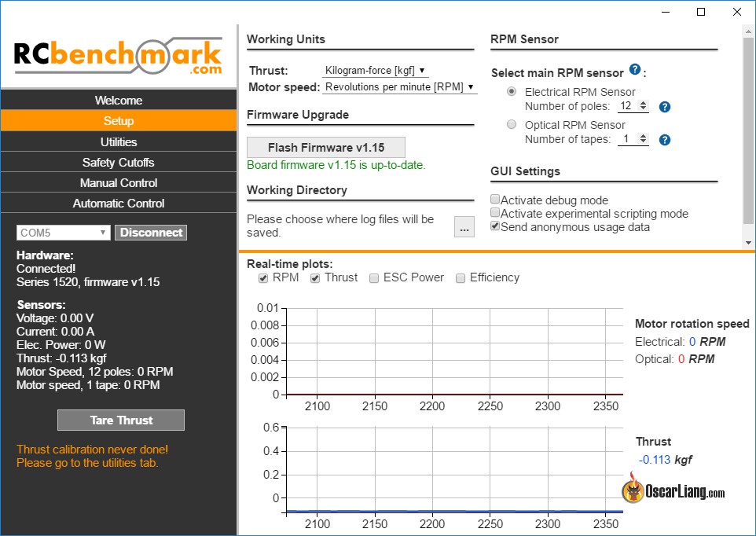Image resolution: width=756 pixels, height=536 pixels.
Task: Enable experimental scripting mode checkbox
Action: pos(494,212)
